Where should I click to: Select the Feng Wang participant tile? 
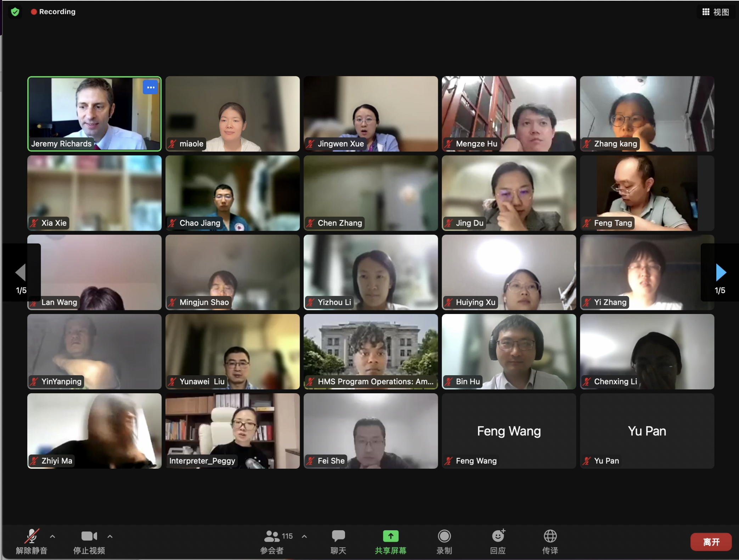[x=509, y=430]
